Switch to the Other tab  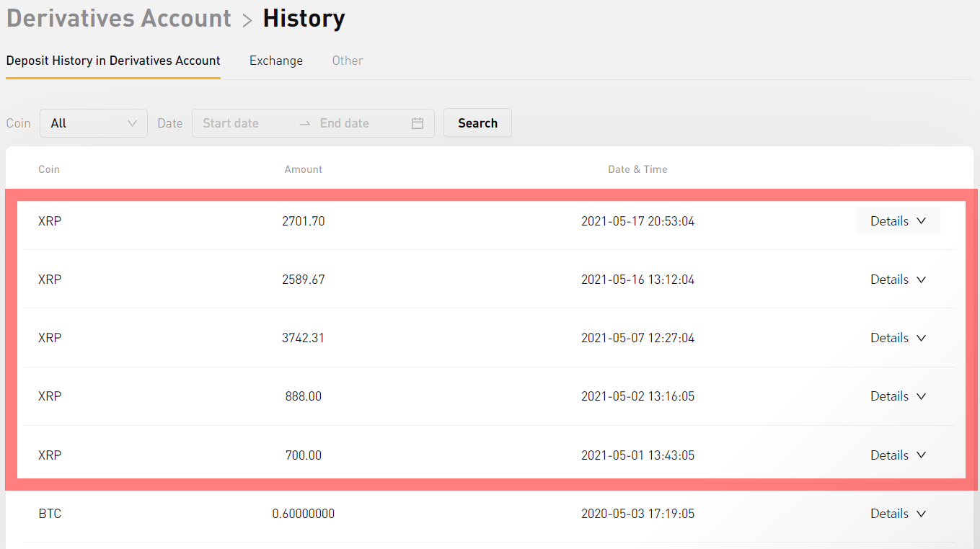(348, 61)
